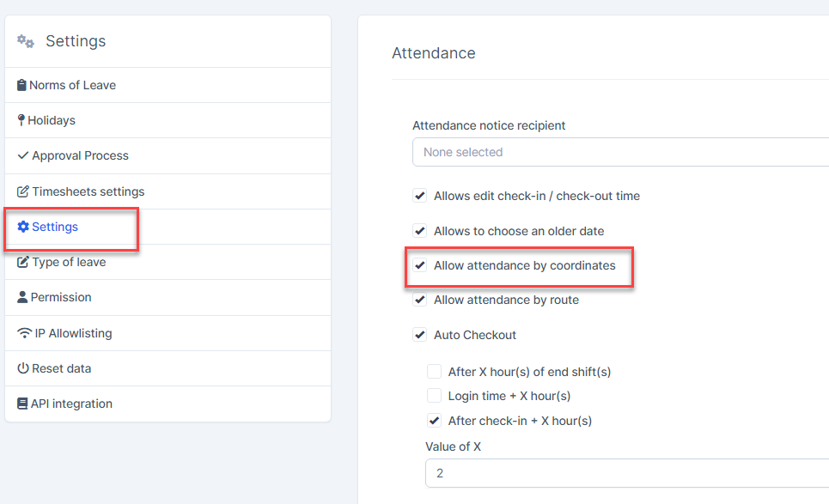Enable Login time + X hour(s) option
Image resolution: width=829 pixels, height=504 pixels.
point(435,396)
